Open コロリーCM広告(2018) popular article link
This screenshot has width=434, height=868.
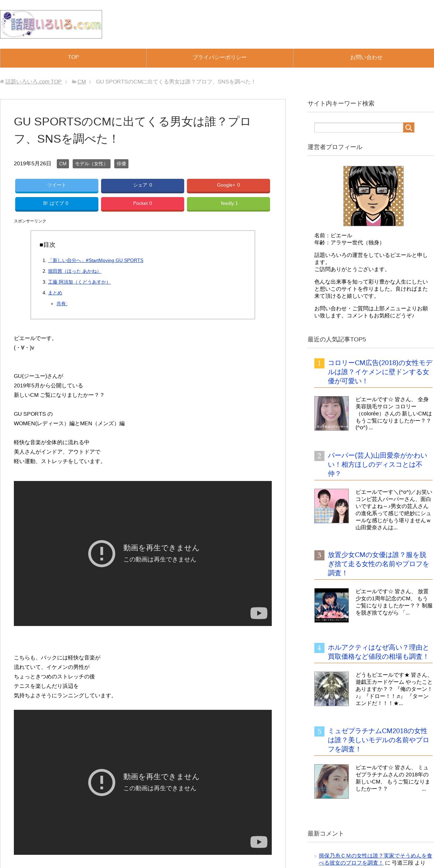tap(380, 372)
